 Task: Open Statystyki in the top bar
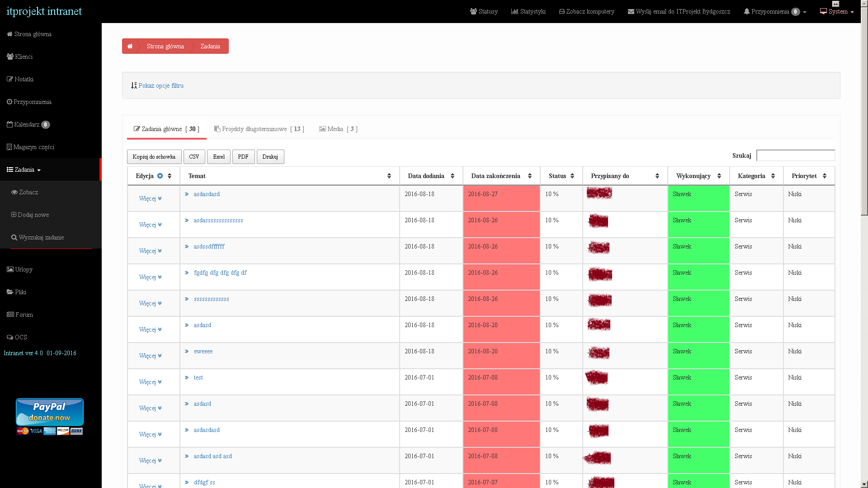pyautogui.click(x=528, y=11)
